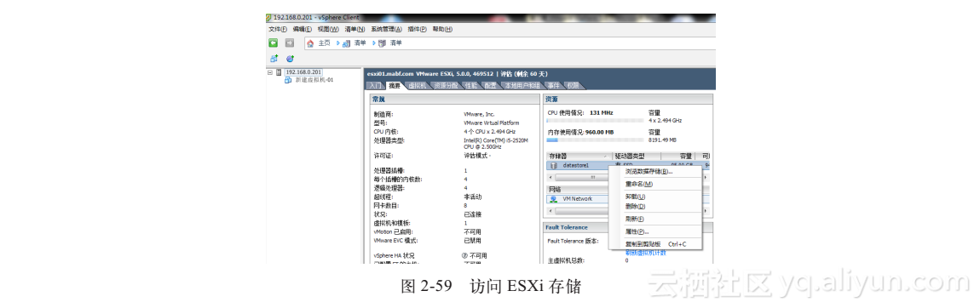
Task: Switch to the 配置 tab
Action: 491,85
